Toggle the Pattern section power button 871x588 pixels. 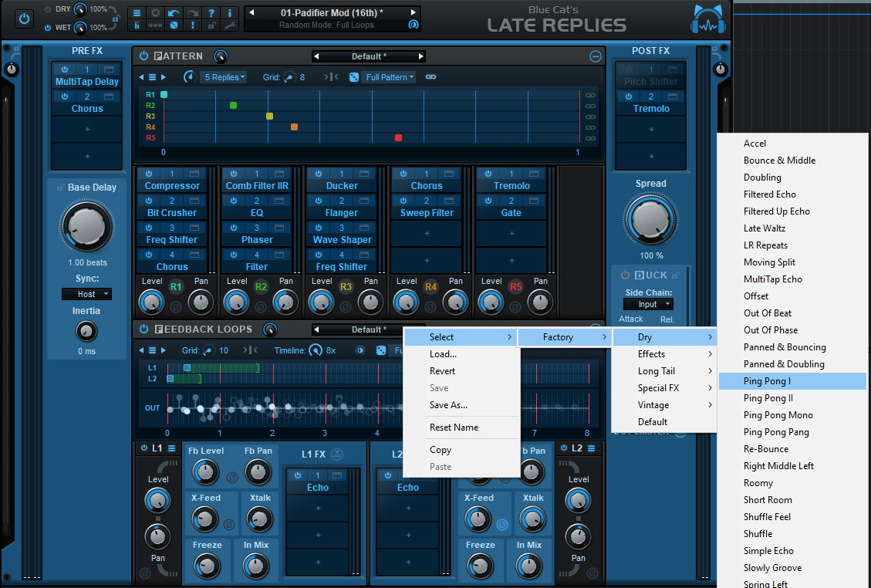pyautogui.click(x=143, y=56)
